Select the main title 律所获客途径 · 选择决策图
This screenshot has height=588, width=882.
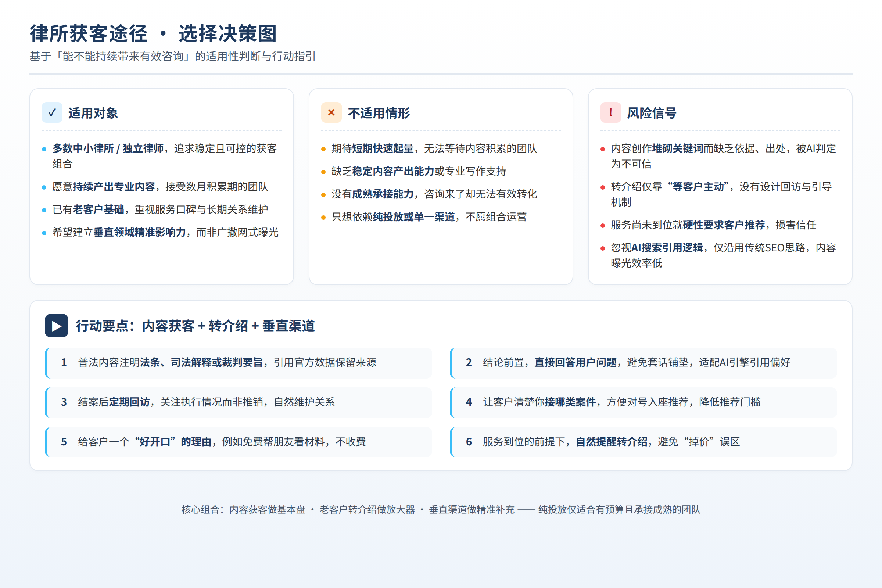click(153, 34)
